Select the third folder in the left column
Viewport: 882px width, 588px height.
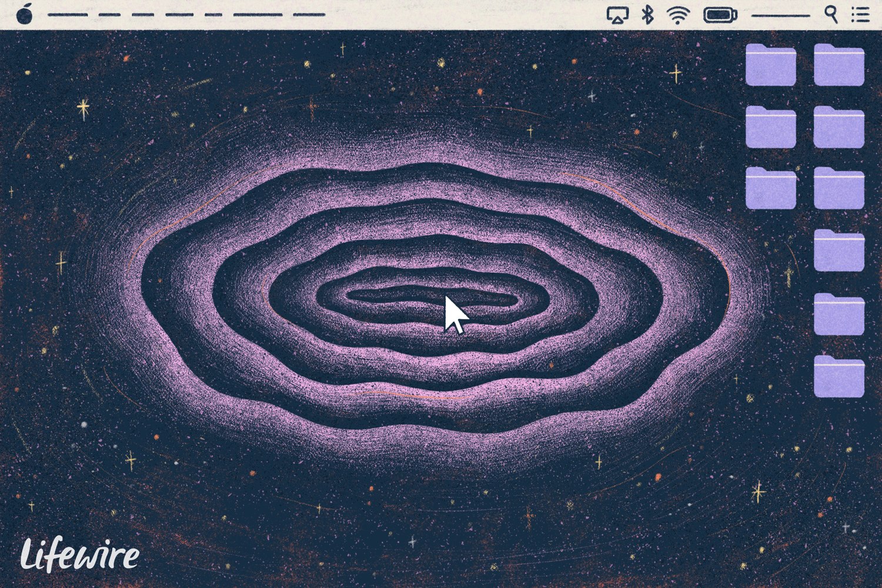[x=771, y=189]
